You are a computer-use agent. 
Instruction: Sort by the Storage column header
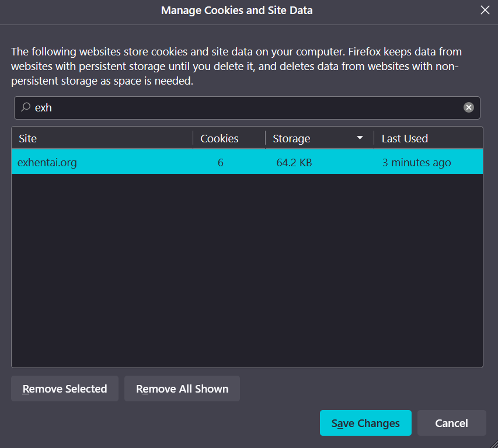319,139
